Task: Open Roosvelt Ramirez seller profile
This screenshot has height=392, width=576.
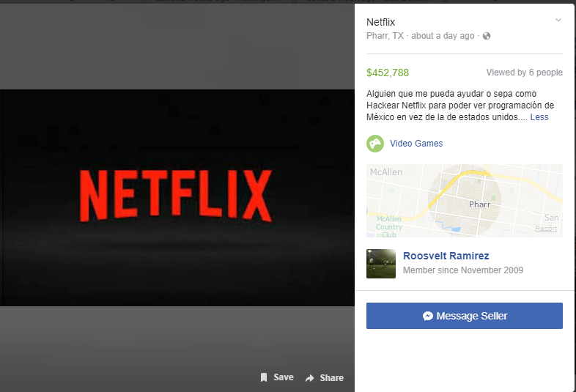Action: click(446, 256)
